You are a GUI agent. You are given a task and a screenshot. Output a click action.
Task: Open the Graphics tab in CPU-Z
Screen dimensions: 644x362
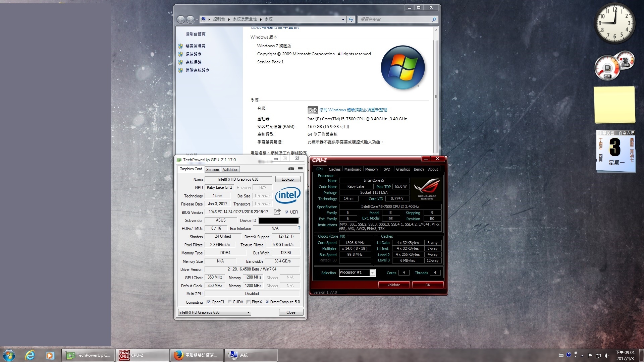(403, 169)
